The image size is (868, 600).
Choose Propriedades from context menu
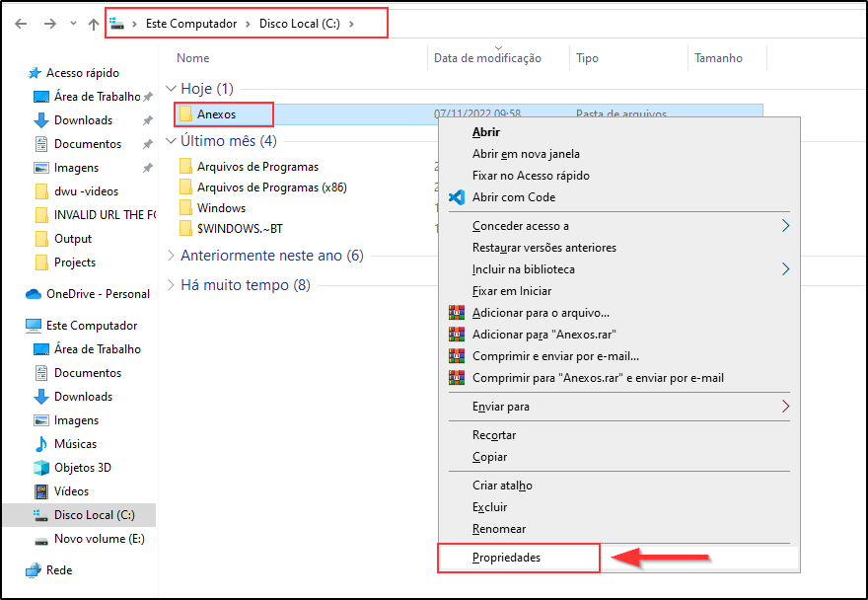tap(506, 558)
